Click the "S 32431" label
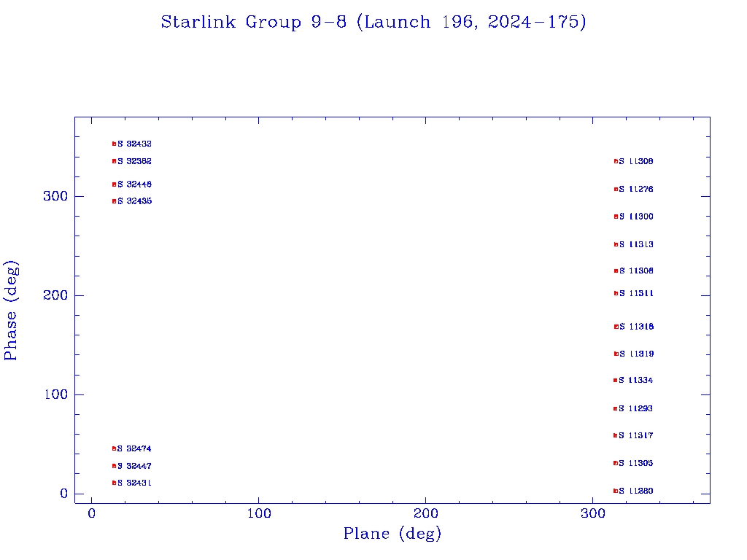747x560 pixels. click(x=134, y=483)
